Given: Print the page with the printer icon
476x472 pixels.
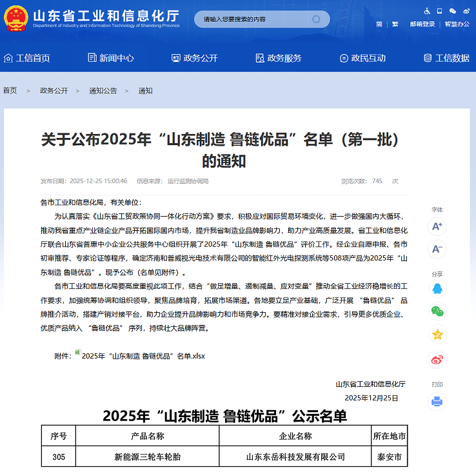Looking at the screenshot, I should (x=437, y=402).
